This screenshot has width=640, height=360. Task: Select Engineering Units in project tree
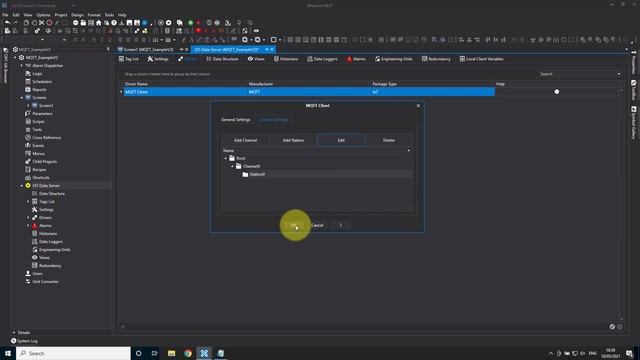click(x=55, y=250)
